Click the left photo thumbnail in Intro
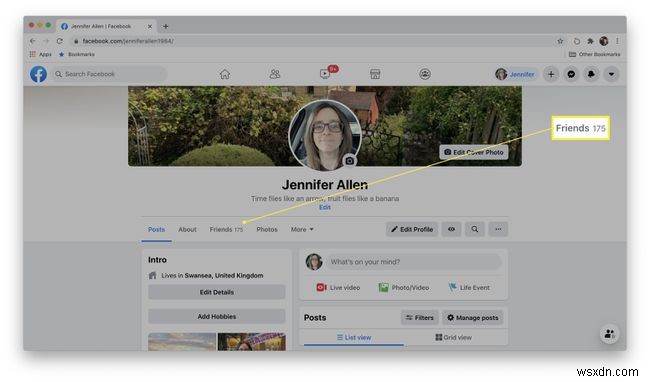This screenshot has width=650, height=382. (x=182, y=342)
